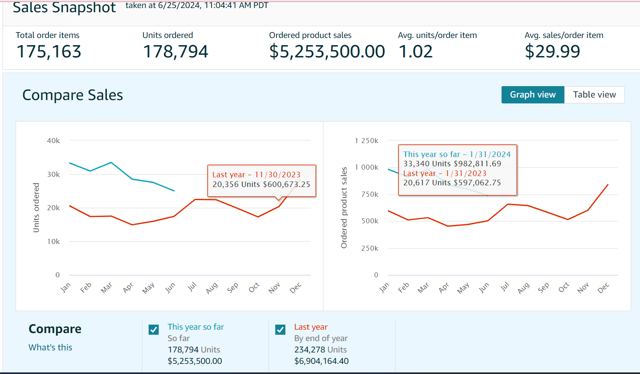Click the Jul label on product sales chart
The image size is (640, 374).
504,287
